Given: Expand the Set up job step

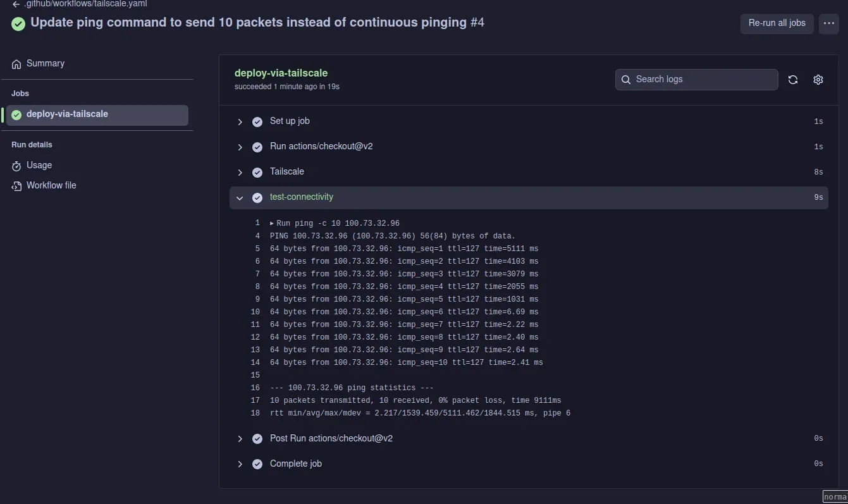Looking at the screenshot, I should pos(240,121).
